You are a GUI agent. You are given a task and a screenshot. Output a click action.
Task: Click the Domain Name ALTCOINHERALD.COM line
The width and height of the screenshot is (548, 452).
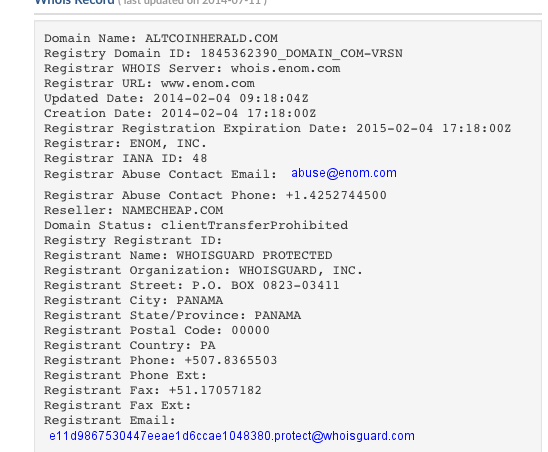(161, 38)
